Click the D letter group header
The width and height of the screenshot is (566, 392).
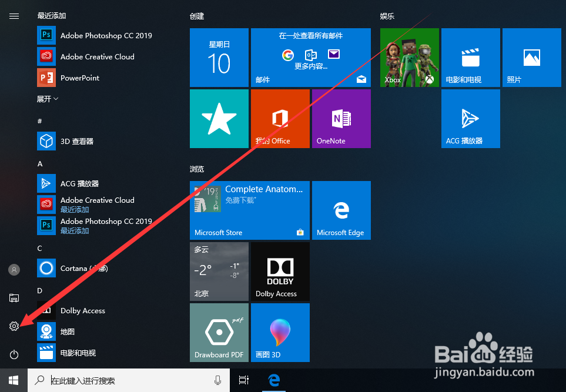point(40,290)
